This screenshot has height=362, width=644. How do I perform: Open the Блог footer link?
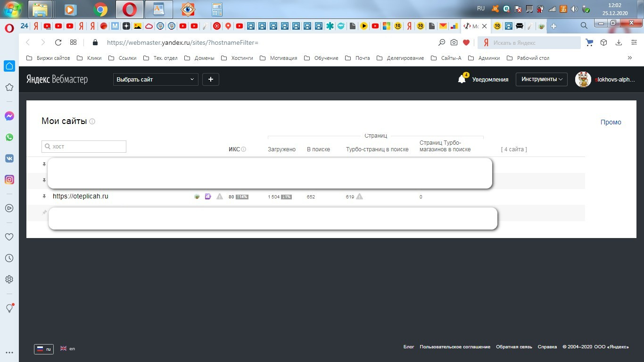409,347
